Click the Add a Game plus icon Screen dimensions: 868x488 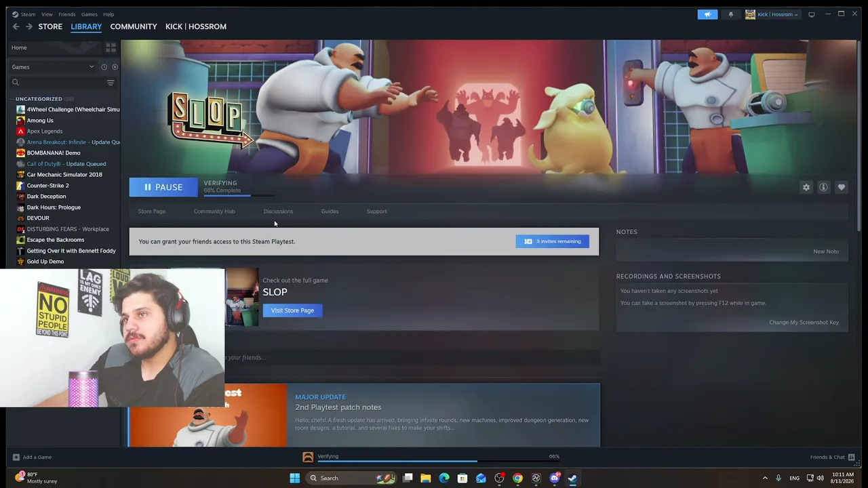coord(16,457)
